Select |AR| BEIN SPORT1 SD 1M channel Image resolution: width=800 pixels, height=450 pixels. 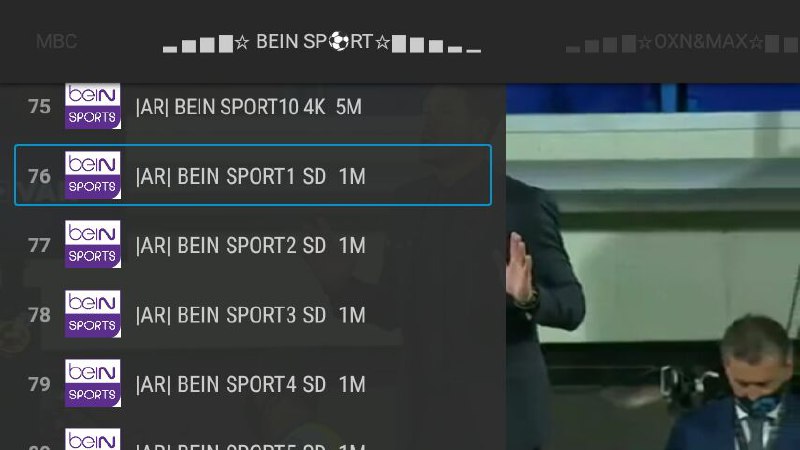(253, 175)
